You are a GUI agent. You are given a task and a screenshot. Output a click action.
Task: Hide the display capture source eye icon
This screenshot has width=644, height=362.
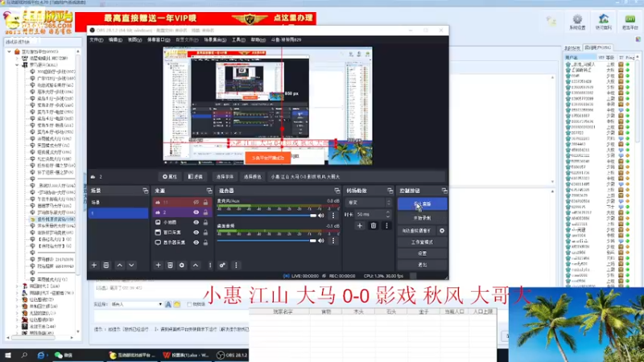click(196, 242)
